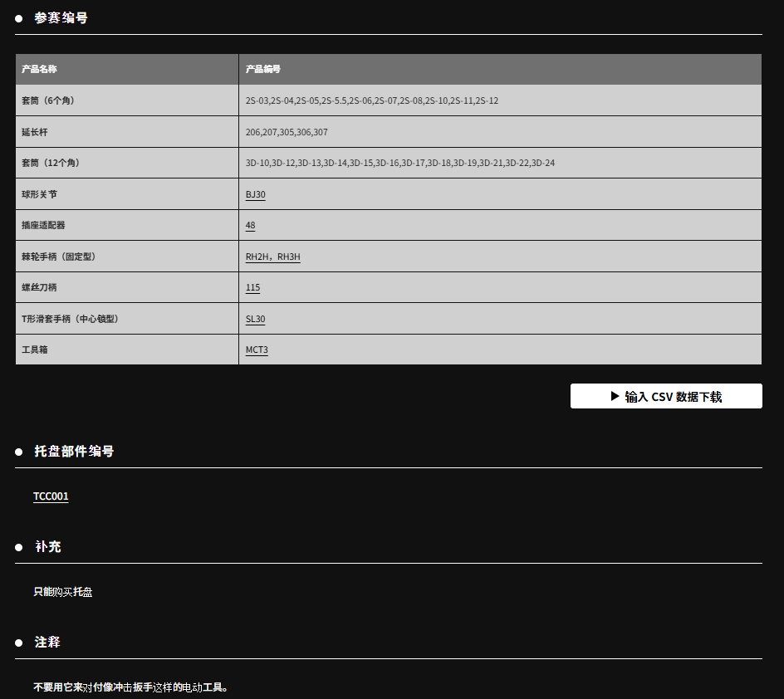The image size is (784, 699).
Task: Open the RH2H，RH3H ratchet handle link
Action: coord(272,257)
